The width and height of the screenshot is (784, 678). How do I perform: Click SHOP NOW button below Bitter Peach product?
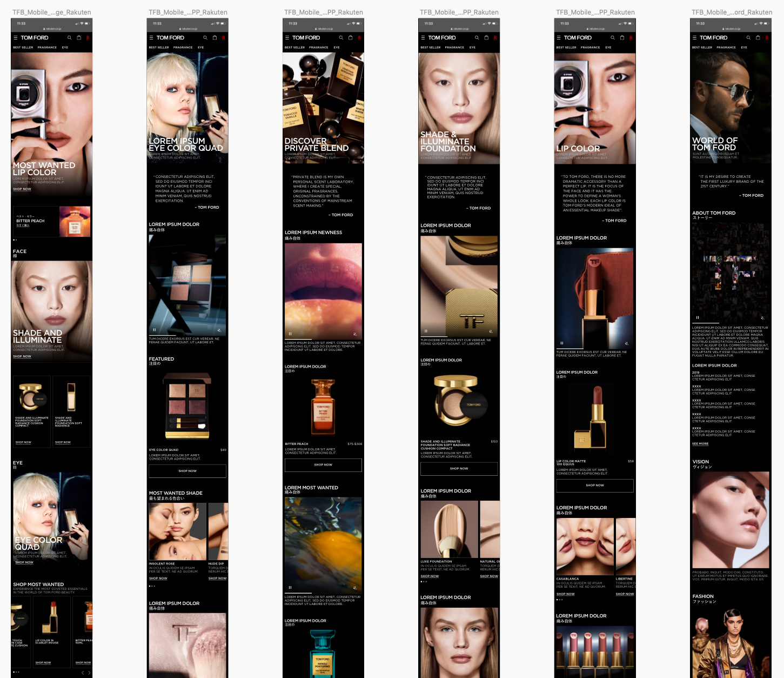323,465
